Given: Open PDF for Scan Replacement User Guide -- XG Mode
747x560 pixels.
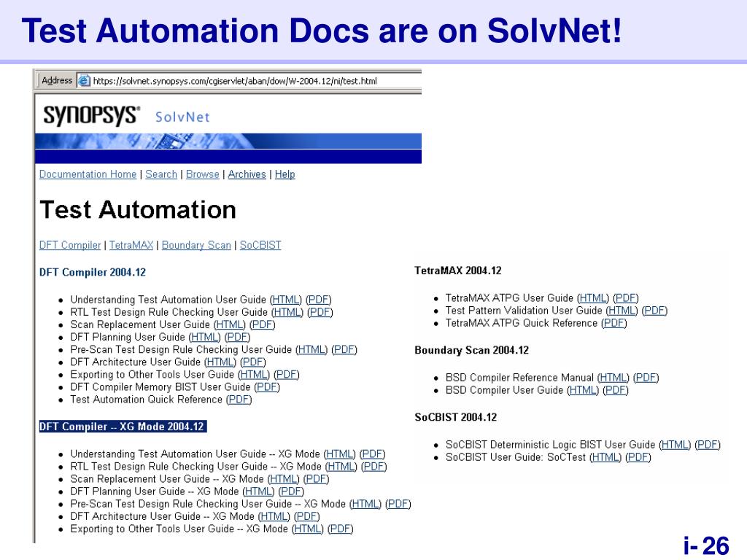Looking at the screenshot, I should pyautogui.click(x=317, y=478).
